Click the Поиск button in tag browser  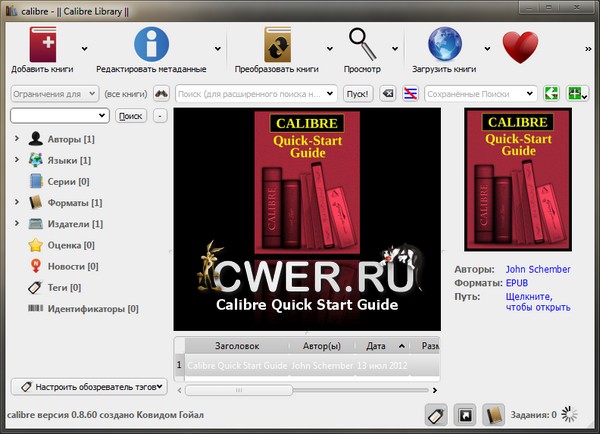[x=131, y=116]
